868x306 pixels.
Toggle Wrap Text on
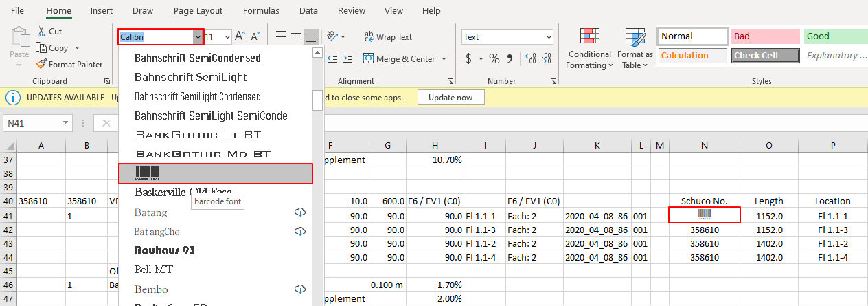388,37
